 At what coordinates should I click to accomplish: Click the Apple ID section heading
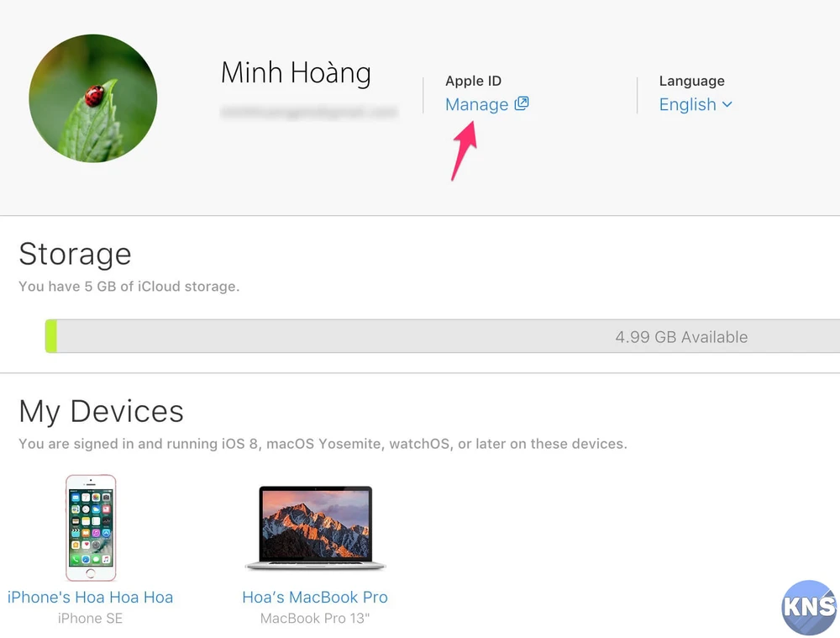pyautogui.click(x=473, y=81)
